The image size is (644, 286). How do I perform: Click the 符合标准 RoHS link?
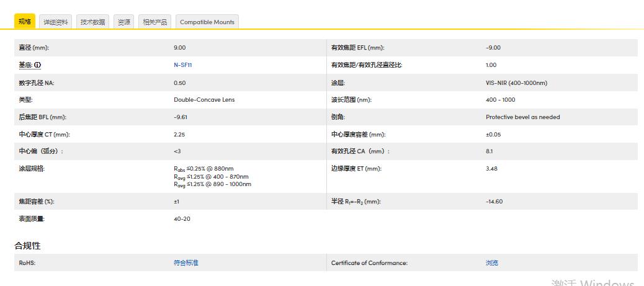[186, 262]
